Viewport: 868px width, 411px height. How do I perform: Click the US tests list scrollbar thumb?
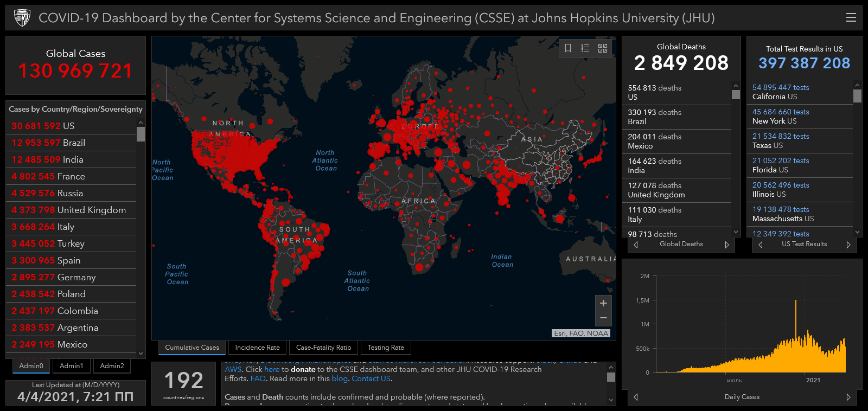(858, 96)
